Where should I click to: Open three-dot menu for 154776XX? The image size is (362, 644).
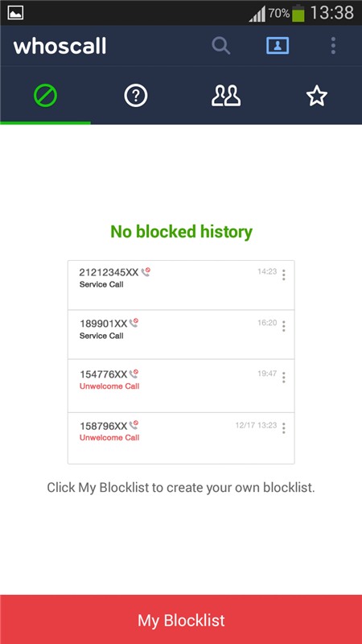284,378
